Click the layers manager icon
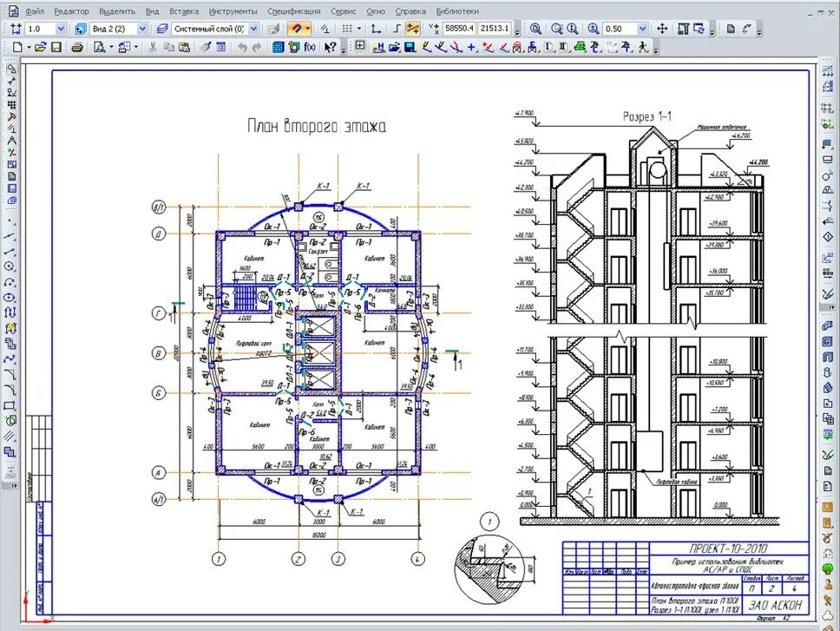 click(x=162, y=29)
